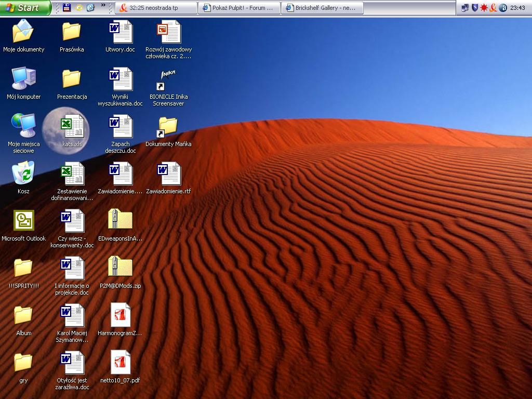Open the Utwory.doc document
This screenshot has width=532, height=399.
click(121, 32)
